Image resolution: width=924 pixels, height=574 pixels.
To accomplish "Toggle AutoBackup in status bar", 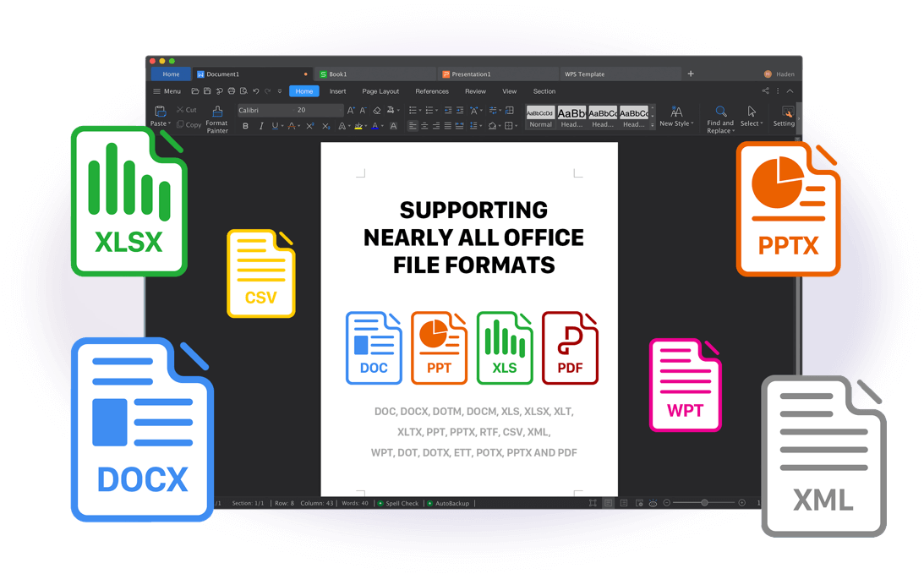I will coord(448,503).
